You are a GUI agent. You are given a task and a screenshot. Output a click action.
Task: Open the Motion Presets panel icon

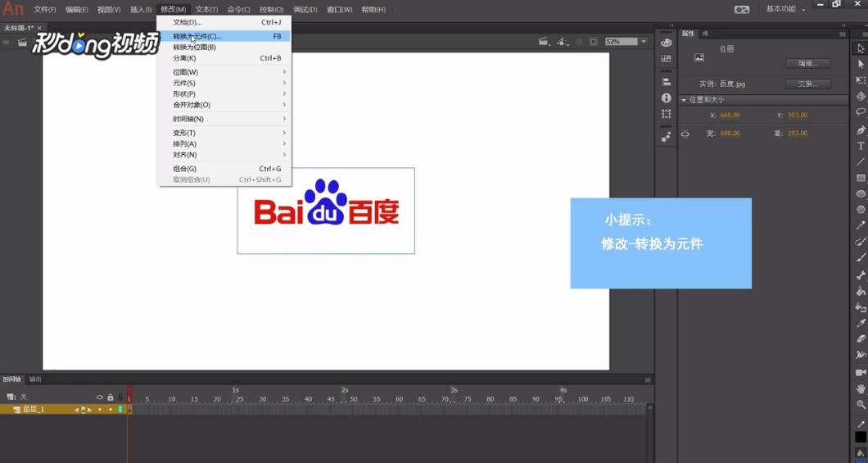tap(667, 136)
